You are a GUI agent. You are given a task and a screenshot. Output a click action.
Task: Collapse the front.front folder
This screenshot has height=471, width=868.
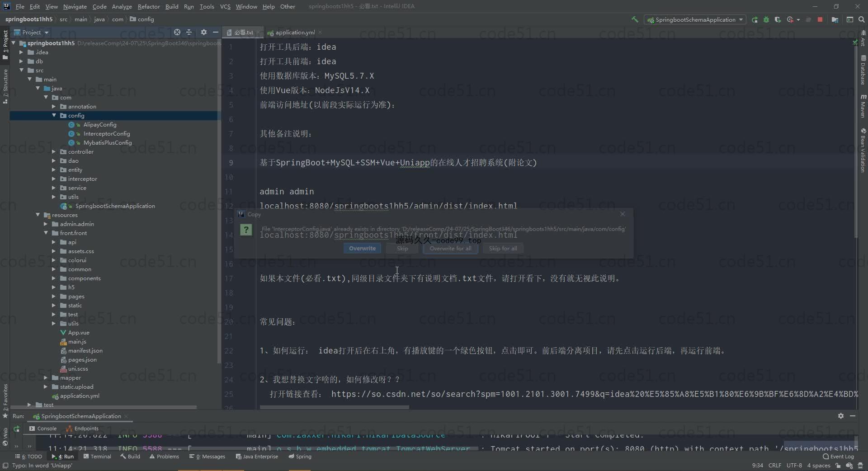[x=46, y=233]
